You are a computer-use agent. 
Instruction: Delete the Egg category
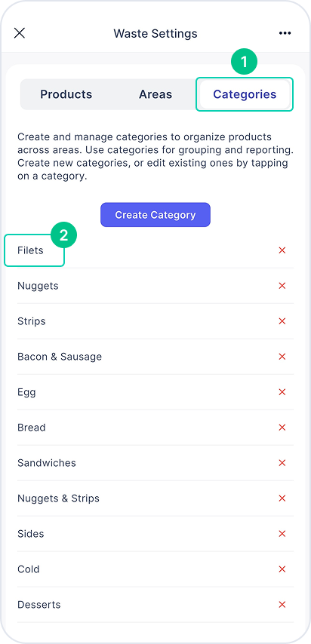coord(282,392)
